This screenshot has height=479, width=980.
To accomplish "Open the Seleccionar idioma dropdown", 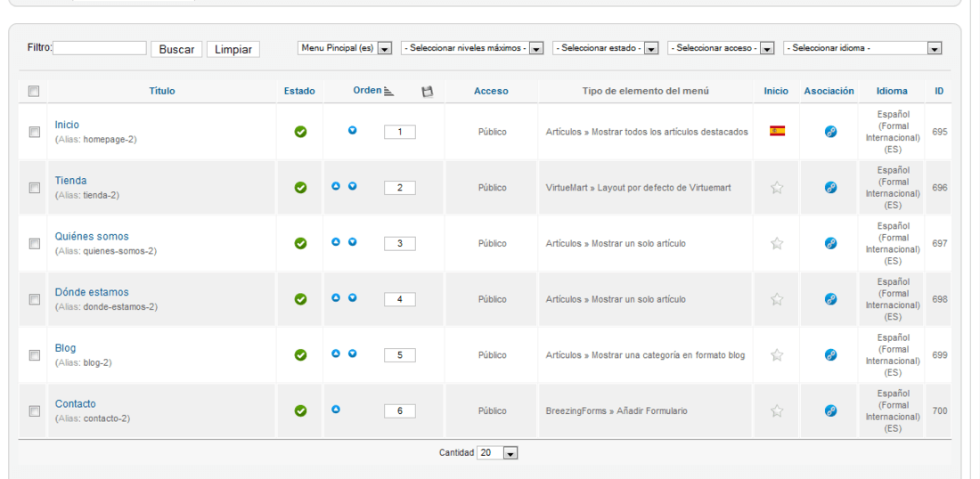I will [x=862, y=48].
